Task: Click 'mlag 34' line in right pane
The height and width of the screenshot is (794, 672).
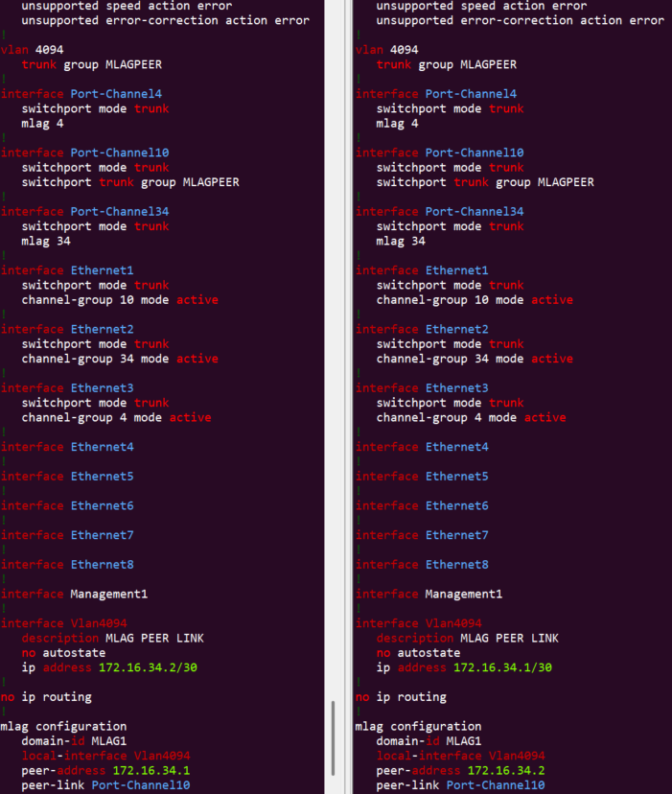Action: pyautogui.click(x=401, y=241)
